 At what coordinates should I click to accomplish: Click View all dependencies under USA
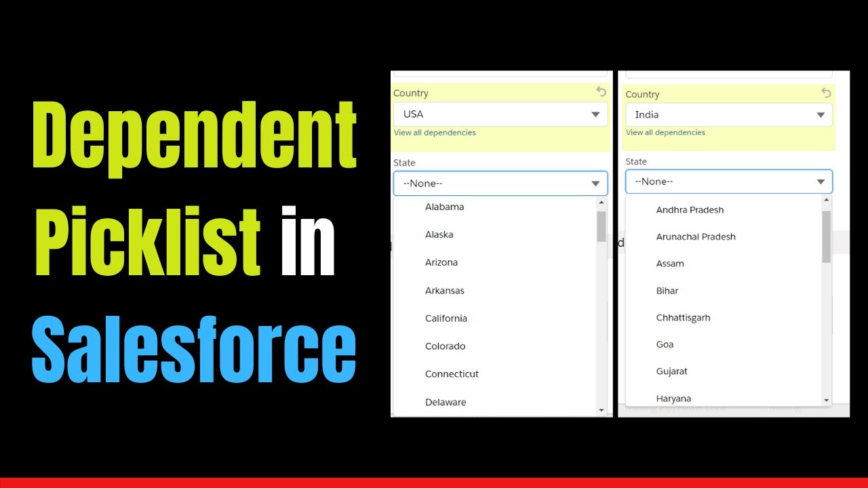pyautogui.click(x=435, y=133)
